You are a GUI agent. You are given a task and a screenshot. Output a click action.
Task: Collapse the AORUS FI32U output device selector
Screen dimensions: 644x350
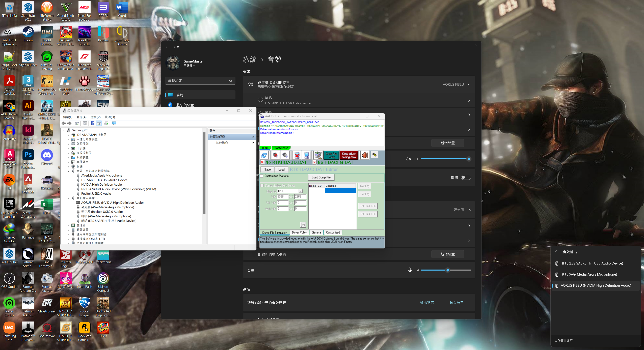pyautogui.click(x=469, y=84)
